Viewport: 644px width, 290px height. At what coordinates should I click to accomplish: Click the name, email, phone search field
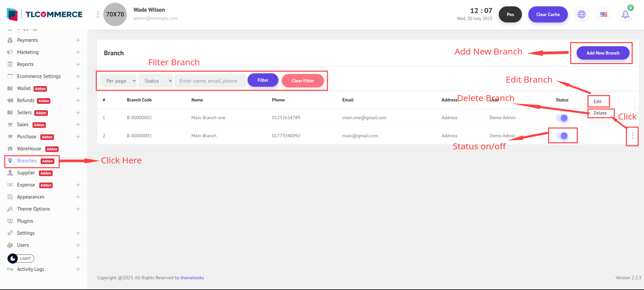210,81
